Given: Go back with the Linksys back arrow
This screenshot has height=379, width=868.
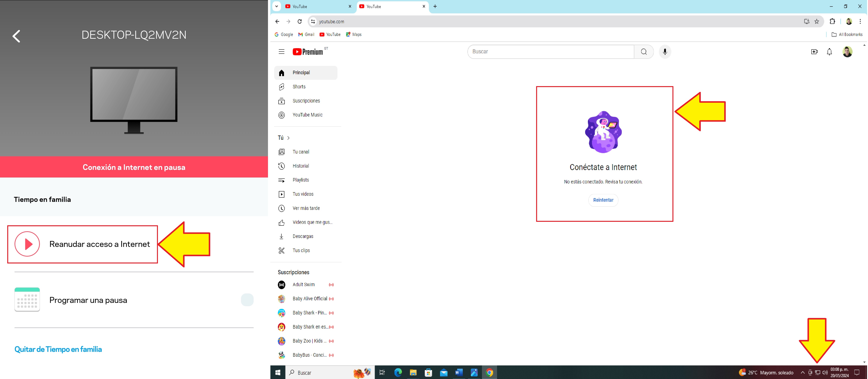Looking at the screenshot, I should [17, 36].
